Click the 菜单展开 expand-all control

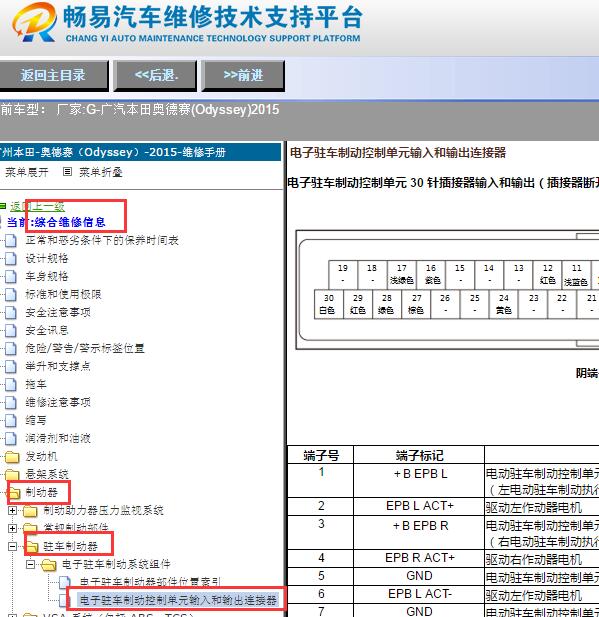tap(27, 172)
